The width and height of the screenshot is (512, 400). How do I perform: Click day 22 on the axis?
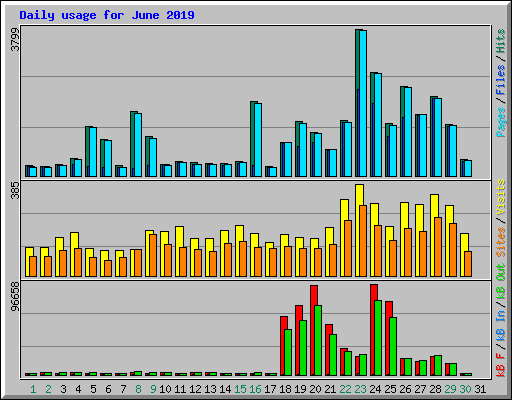345,389
